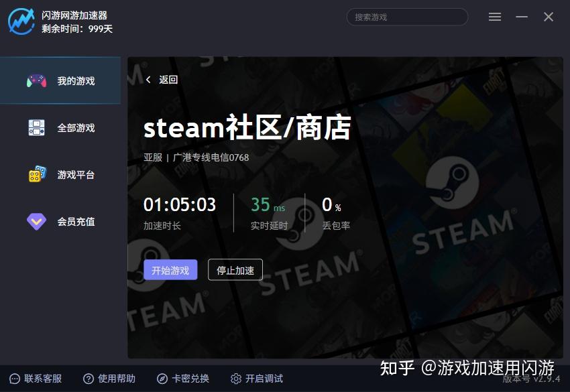Click the lightning logo icon of 闪游网游加速器
This screenshot has width=570, height=392.
(21, 21)
